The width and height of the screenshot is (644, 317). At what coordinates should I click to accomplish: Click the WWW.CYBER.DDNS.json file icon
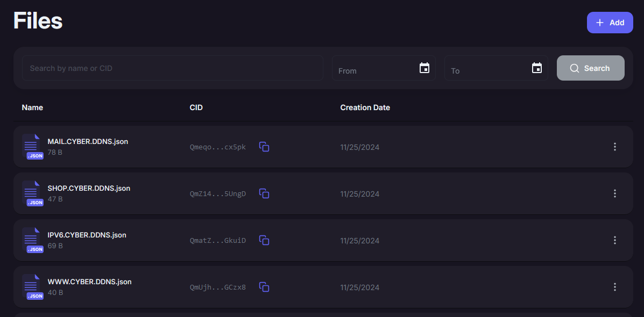point(33,287)
